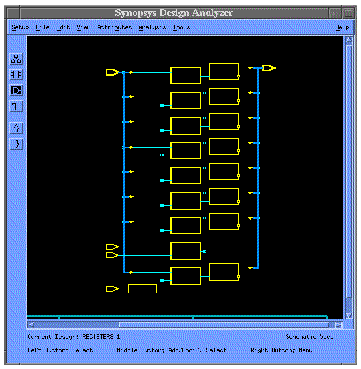Click the horizontal scrollbar left arrow
361x369 pixels.
click(x=31, y=324)
